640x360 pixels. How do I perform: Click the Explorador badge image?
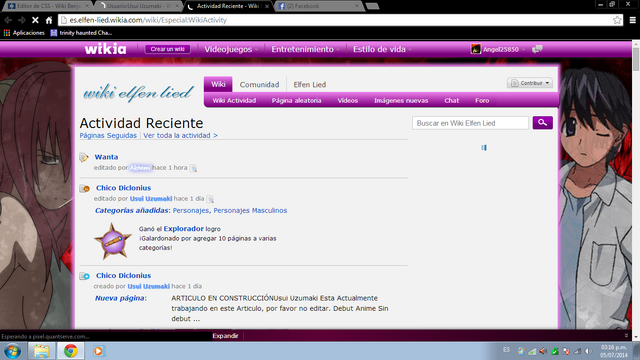pyautogui.click(x=113, y=241)
